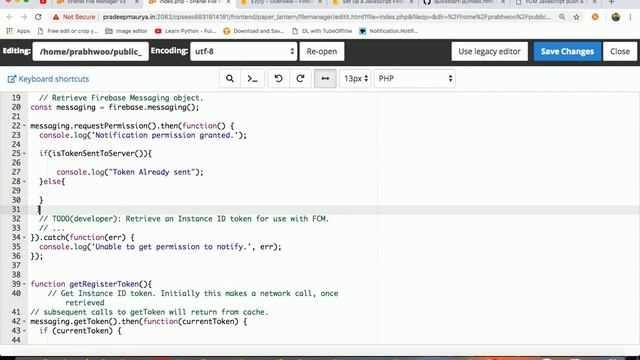Collapse the code fold at line 43
This screenshot has width=640, height=360.
[x=24, y=331]
